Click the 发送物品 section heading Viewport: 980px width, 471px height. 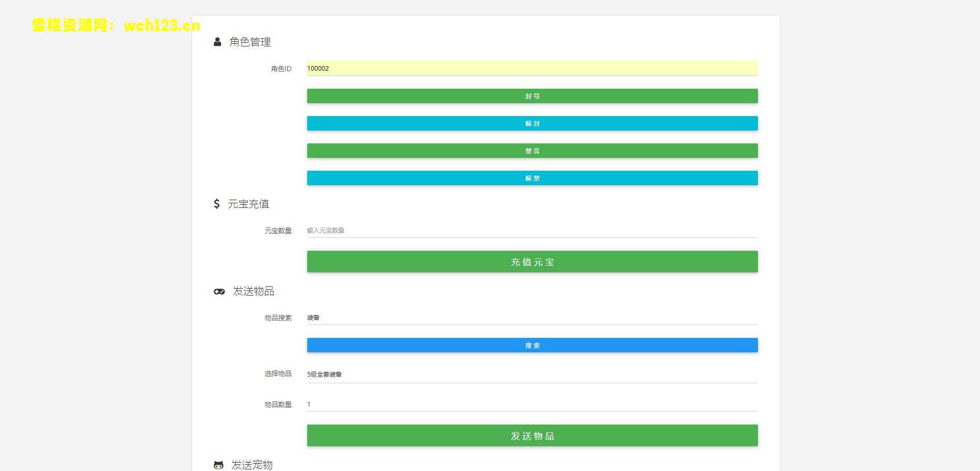click(x=254, y=291)
